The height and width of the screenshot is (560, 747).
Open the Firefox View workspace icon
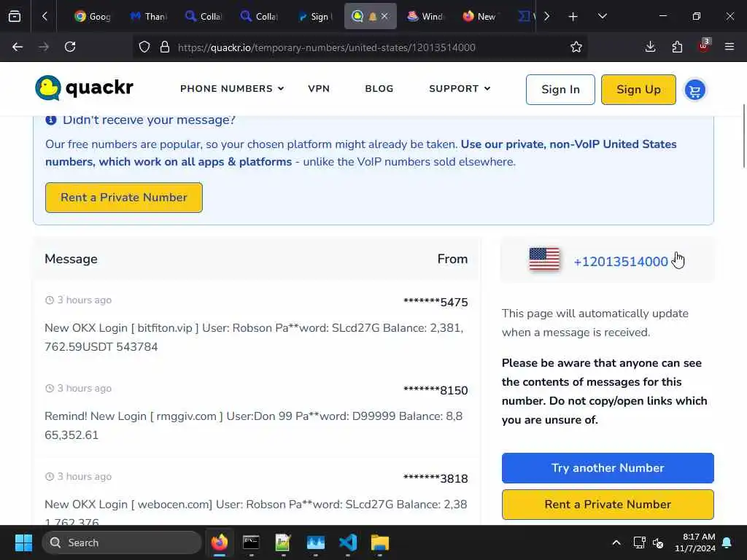(15, 16)
